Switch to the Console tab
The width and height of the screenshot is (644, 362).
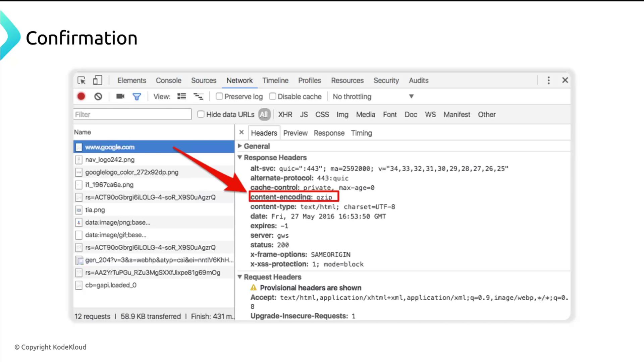pyautogui.click(x=168, y=80)
